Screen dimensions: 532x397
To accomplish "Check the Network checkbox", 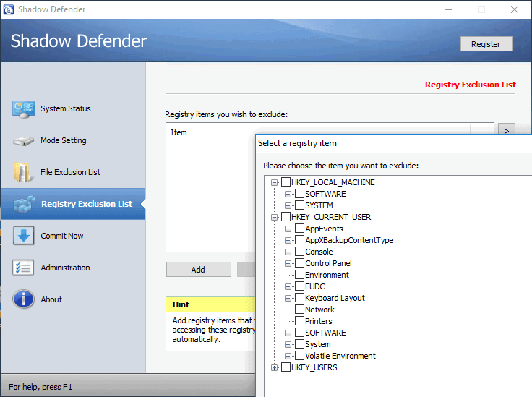I will coord(299,309).
